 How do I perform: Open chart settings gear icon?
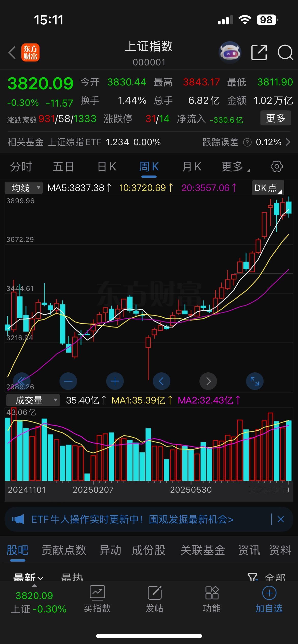277,167
